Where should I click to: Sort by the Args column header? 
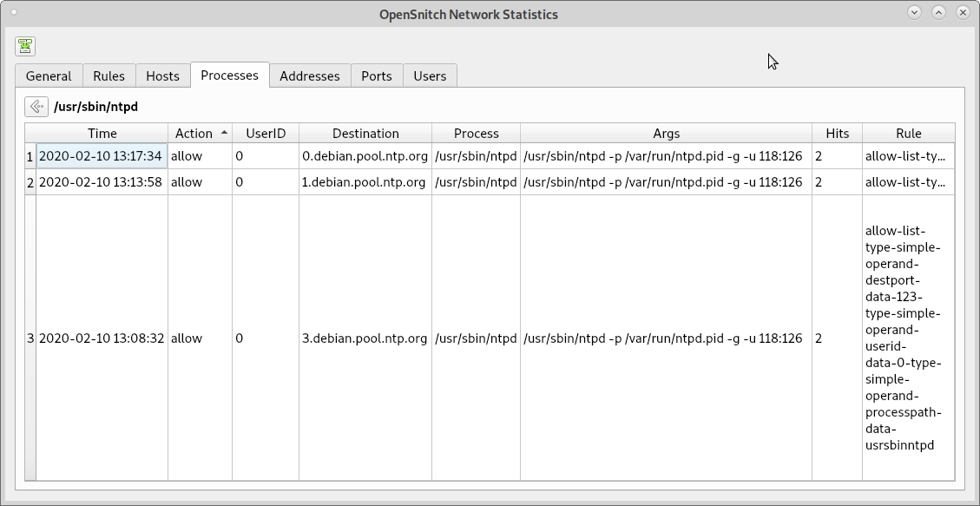pyautogui.click(x=667, y=133)
